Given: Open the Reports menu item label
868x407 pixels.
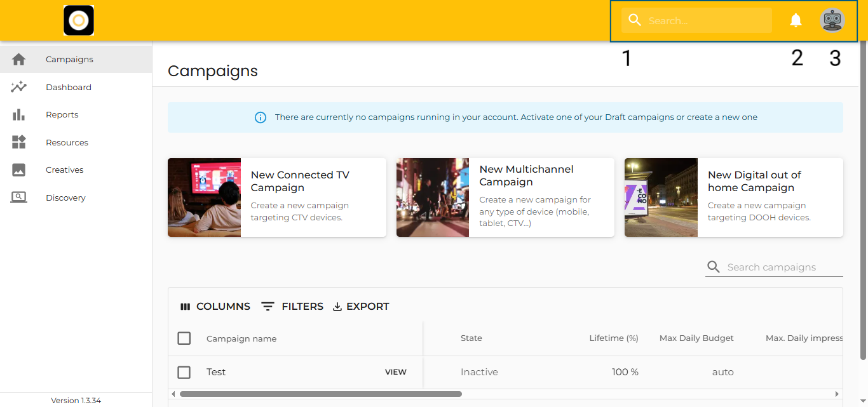Looking at the screenshot, I should tap(62, 115).
